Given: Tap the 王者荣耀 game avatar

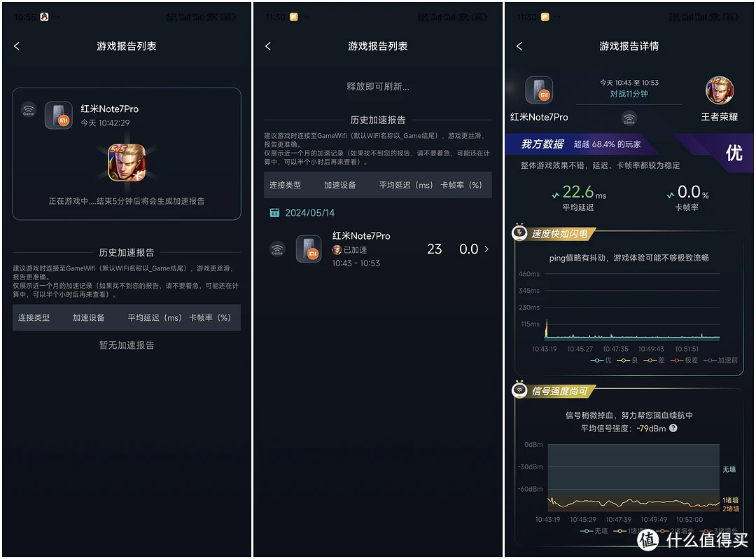Looking at the screenshot, I should click(x=720, y=90).
